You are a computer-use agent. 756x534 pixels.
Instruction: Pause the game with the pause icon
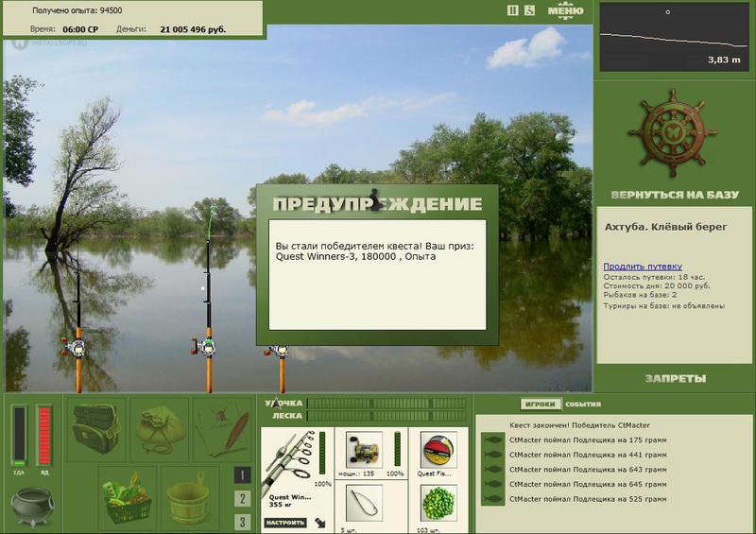point(513,10)
